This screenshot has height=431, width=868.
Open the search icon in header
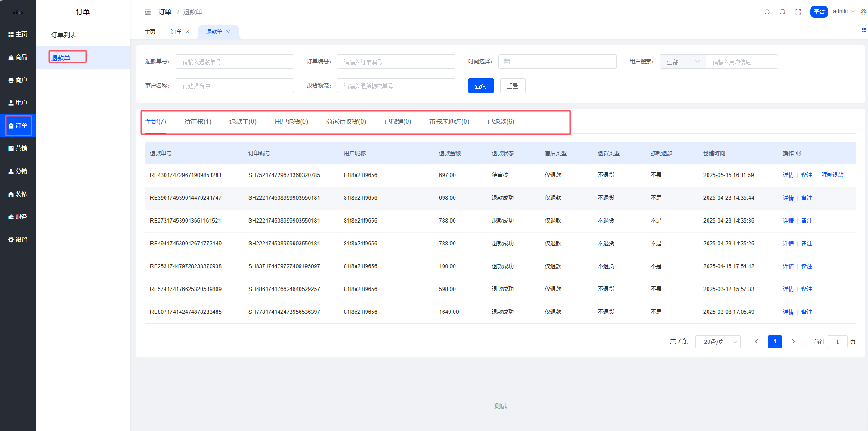782,12
